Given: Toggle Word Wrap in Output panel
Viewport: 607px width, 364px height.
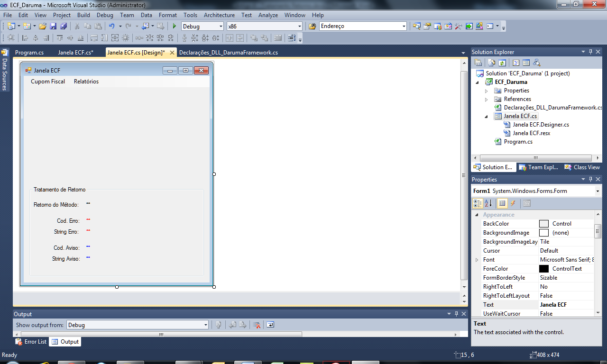Looking at the screenshot, I should pos(270,325).
